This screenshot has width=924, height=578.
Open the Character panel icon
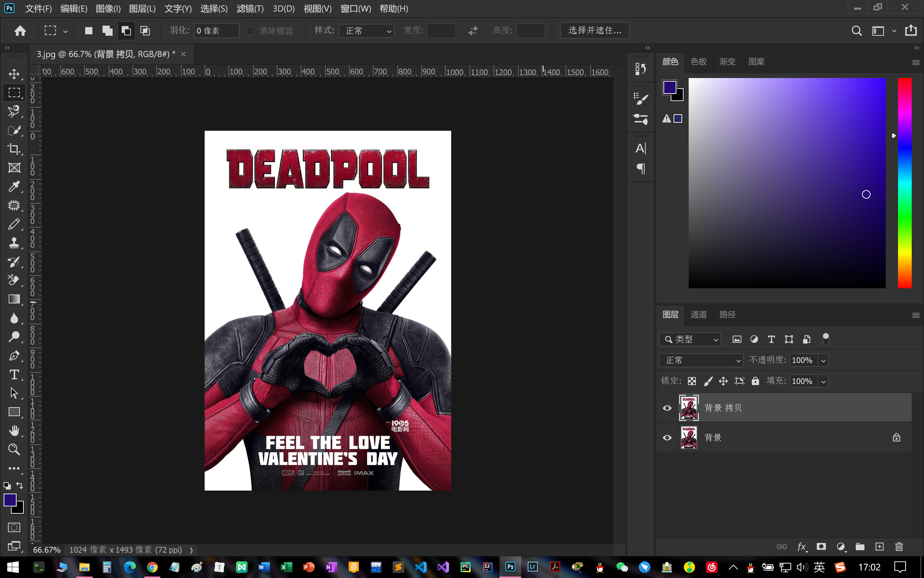[640, 148]
